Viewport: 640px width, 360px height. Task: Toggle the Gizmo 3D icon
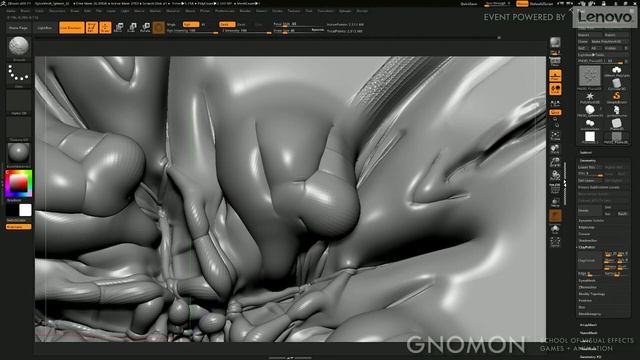(x=158, y=27)
